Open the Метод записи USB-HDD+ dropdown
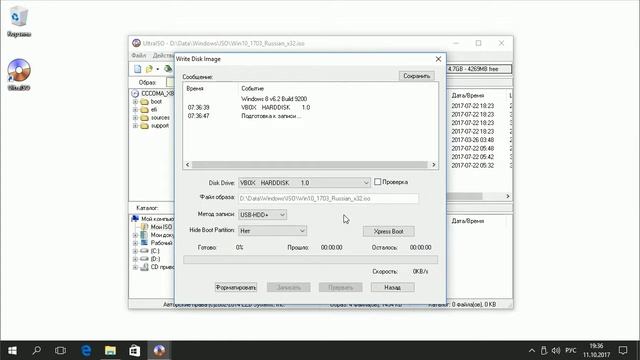 [262, 215]
